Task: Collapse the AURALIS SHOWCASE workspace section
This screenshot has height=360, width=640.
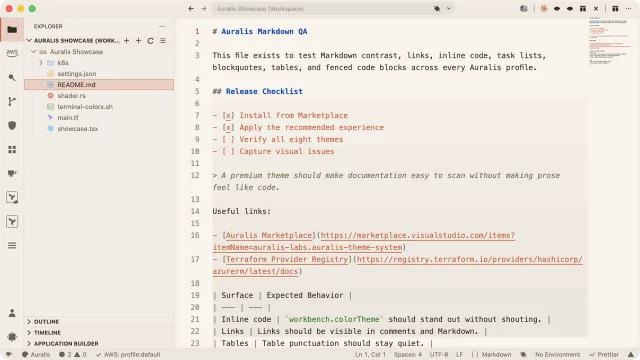Action: [x=29, y=40]
